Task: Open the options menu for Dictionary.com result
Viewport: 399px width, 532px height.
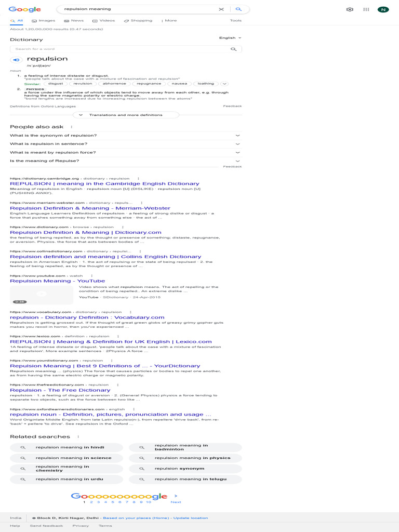Action: pos(123,228)
